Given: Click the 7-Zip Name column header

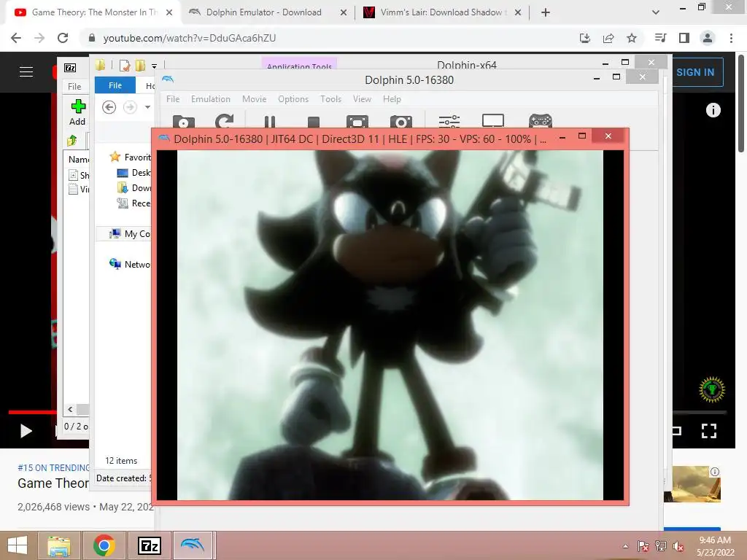Looking at the screenshot, I should coord(78,160).
